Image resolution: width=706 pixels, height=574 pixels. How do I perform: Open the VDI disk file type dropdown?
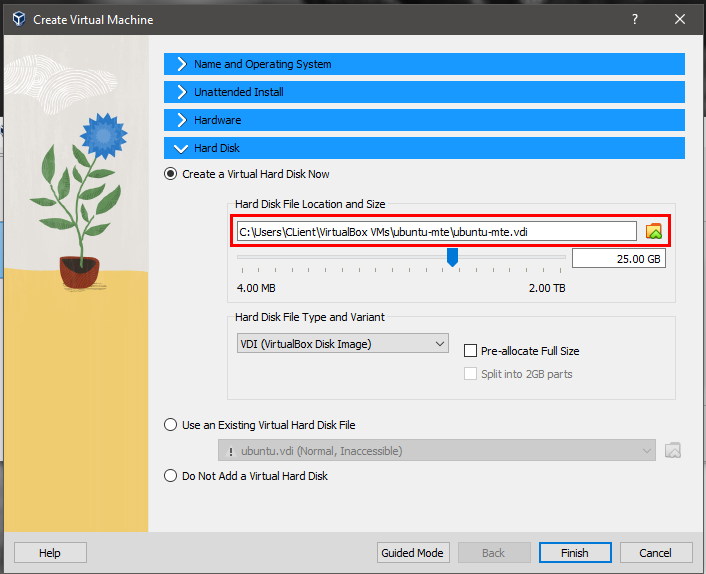click(x=343, y=343)
